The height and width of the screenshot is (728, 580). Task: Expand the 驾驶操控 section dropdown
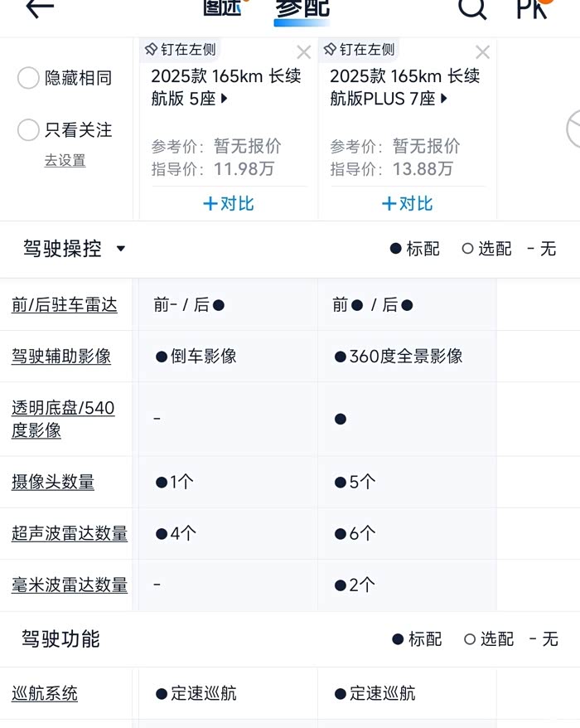click(x=121, y=249)
